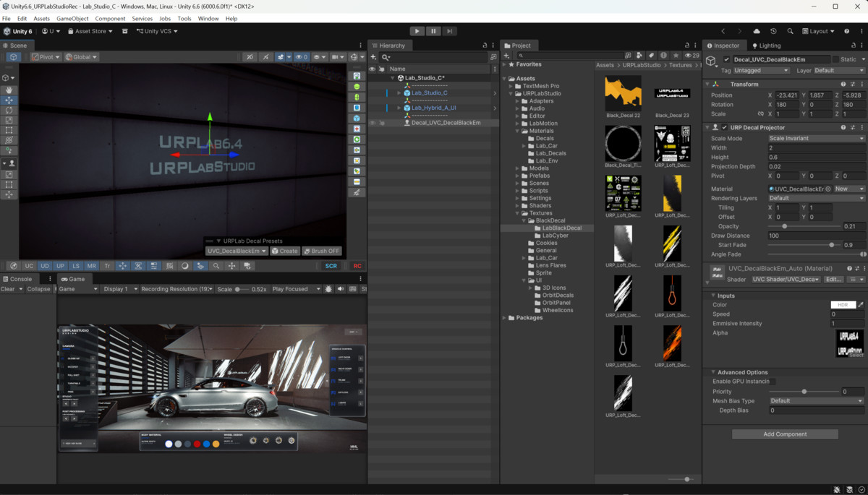Toggle the 2D view cube button in Scene
Image resolution: width=868 pixels, height=495 pixels.
13,57
